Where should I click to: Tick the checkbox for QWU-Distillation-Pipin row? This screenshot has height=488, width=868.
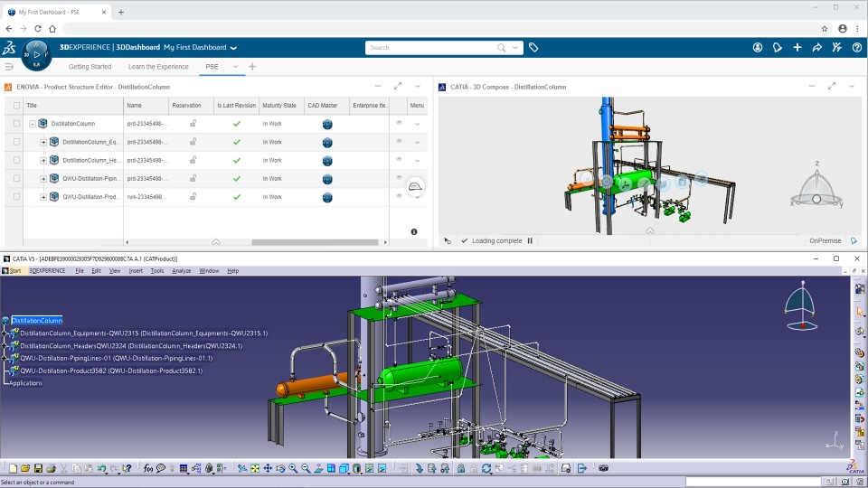(x=16, y=179)
